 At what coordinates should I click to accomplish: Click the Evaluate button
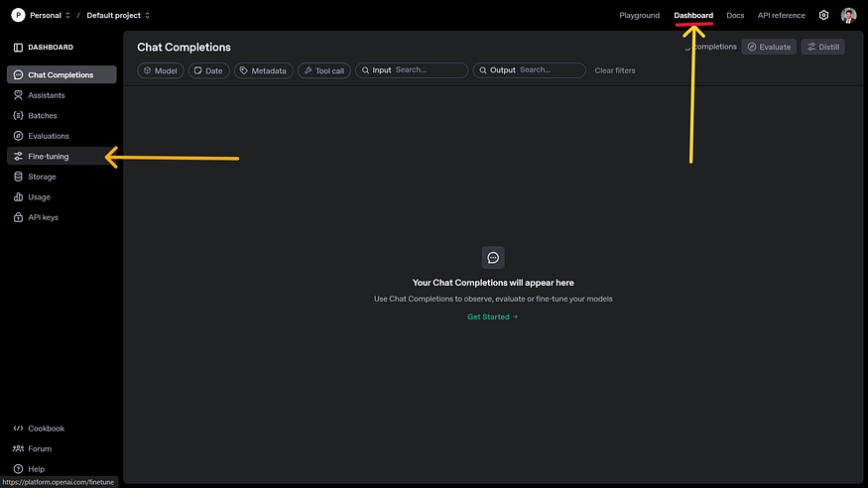[769, 47]
